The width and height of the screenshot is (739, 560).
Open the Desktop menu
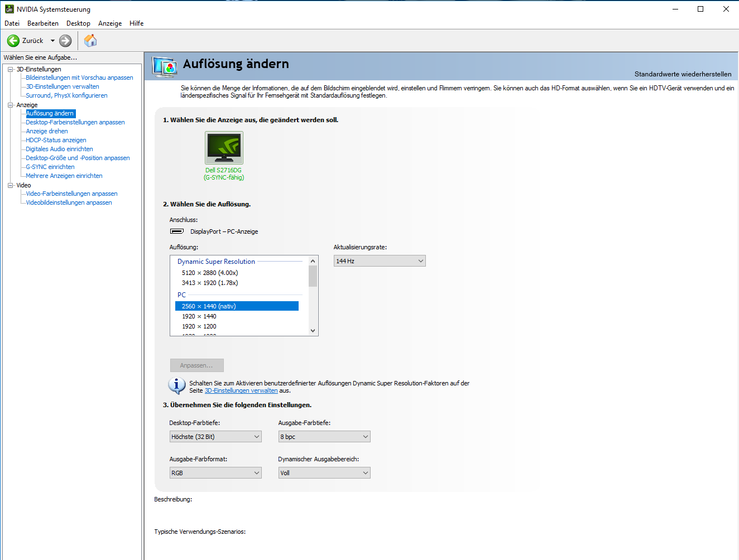pyautogui.click(x=78, y=23)
